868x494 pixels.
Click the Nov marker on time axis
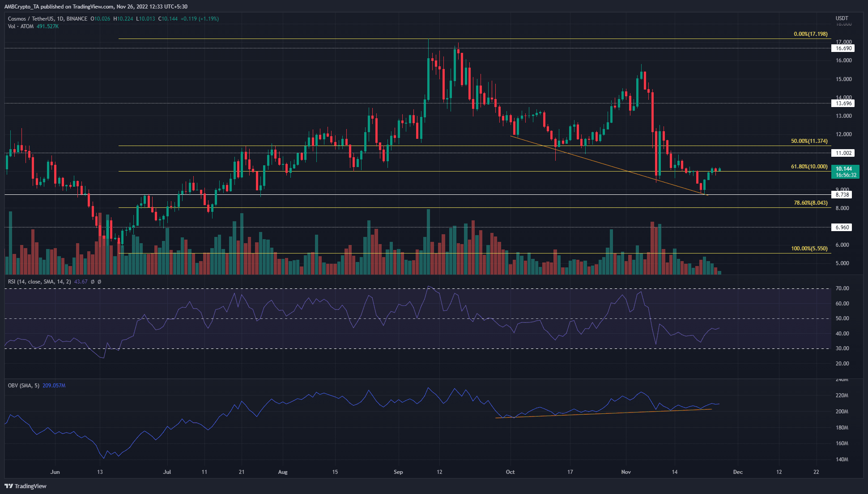(626, 472)
